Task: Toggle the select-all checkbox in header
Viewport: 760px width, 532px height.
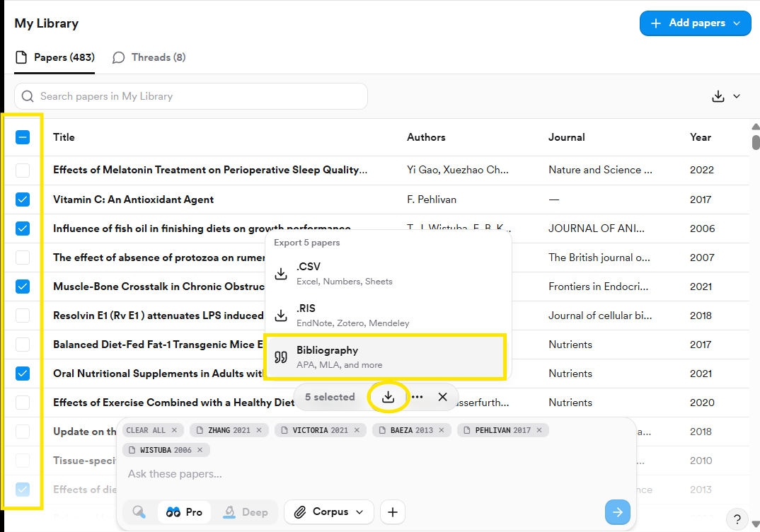Action: pos(23,137)
